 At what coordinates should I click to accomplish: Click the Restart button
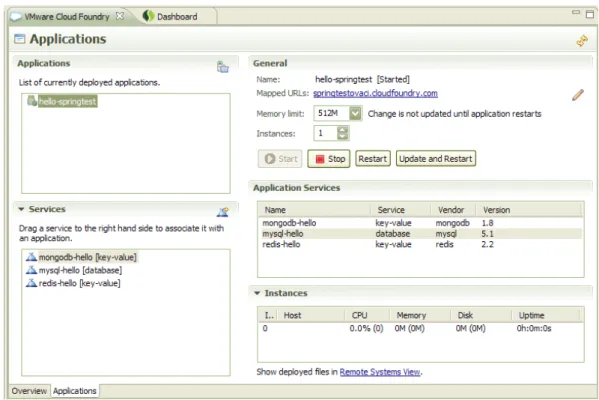pyautogui.click(x=373, y=159)
